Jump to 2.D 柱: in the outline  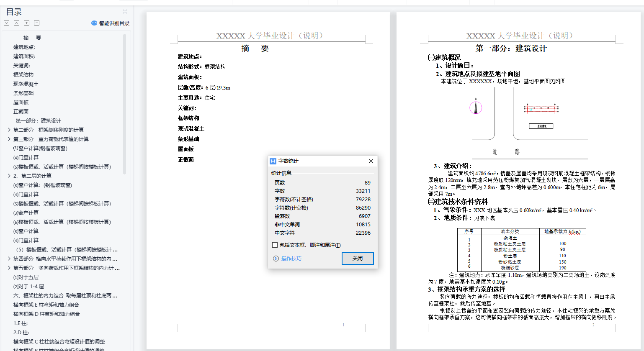coord(21,332)
